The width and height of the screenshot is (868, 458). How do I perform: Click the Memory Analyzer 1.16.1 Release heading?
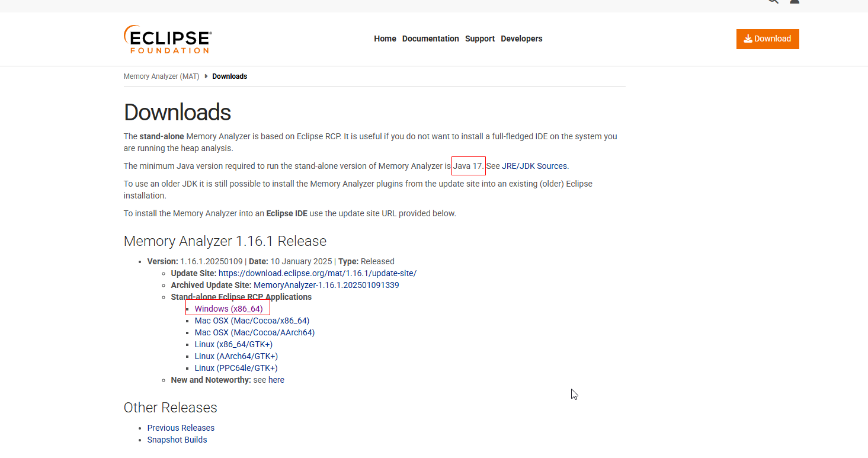(x=225, y=241)
